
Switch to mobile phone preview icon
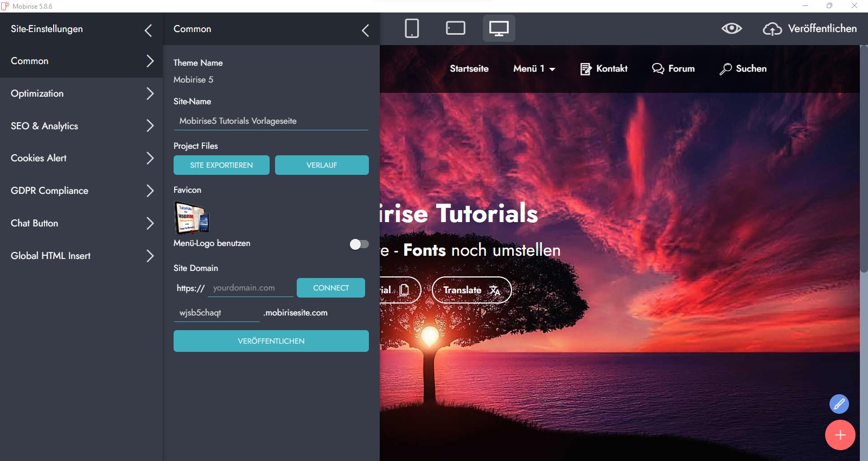[x=412, y=28]
